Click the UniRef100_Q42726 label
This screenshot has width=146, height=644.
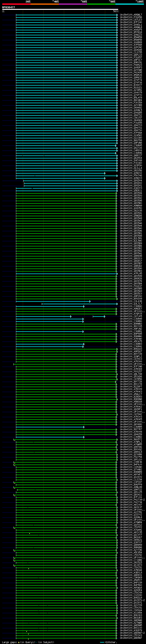(131, 148)
